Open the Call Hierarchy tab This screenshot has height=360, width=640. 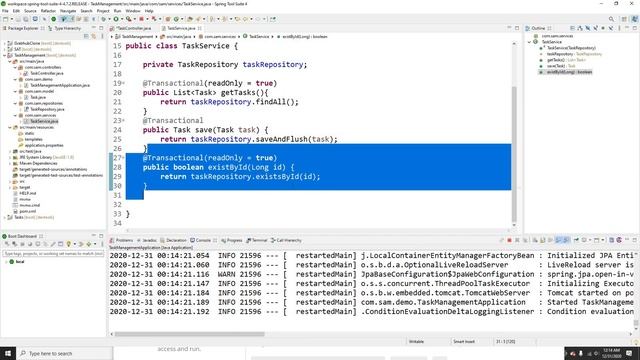point(286,240)
